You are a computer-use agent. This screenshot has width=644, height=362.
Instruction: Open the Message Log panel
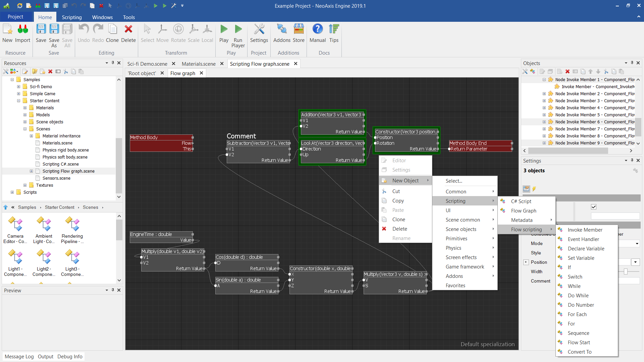point(19,356)
